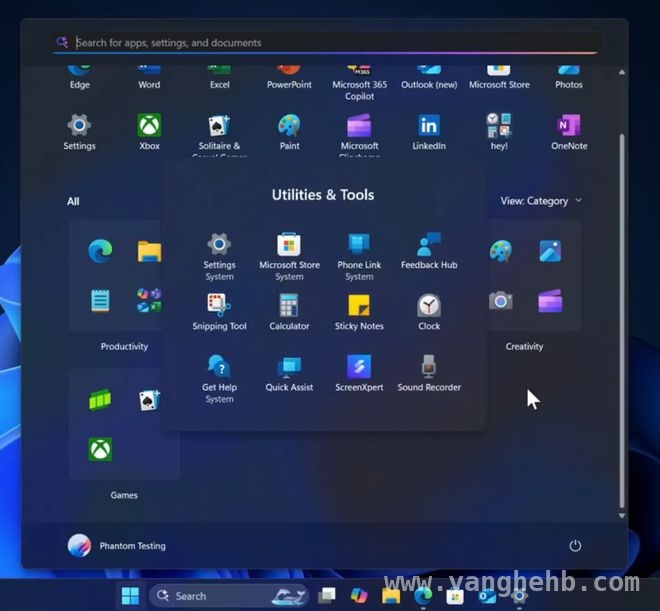
Task: Open the power options button
Action: click(x=575, y=545)
